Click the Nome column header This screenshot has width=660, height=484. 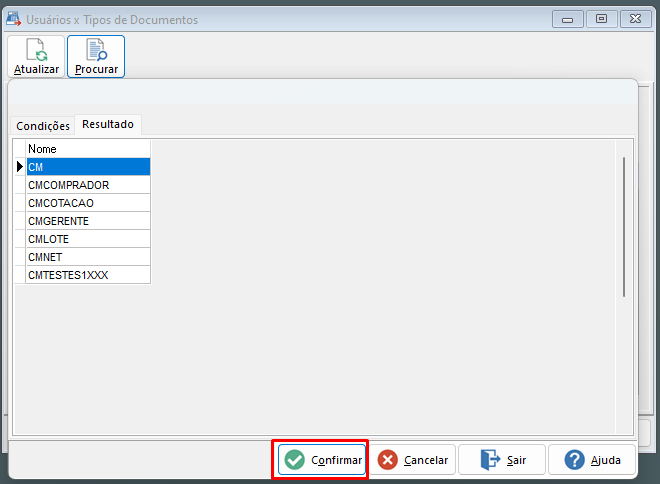(88, 149)
